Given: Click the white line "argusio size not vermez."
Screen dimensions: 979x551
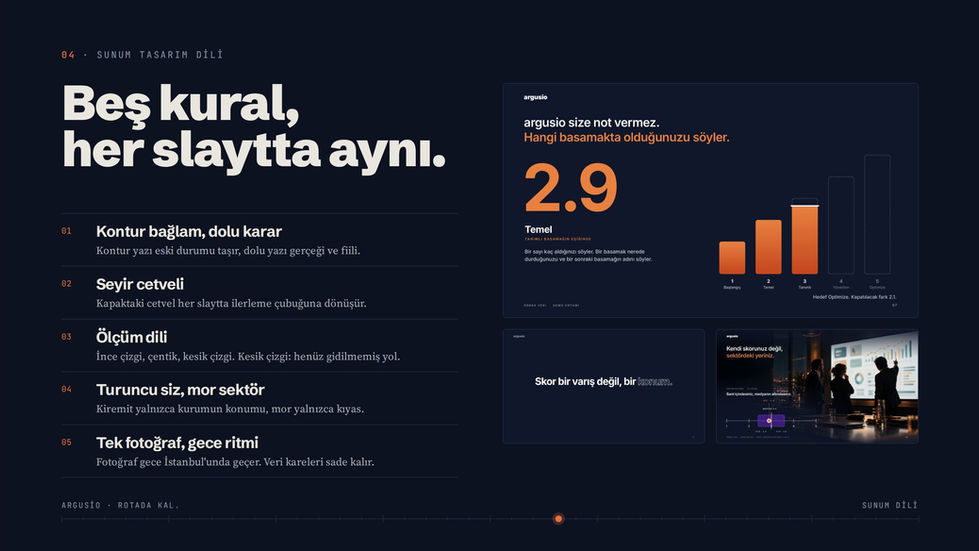Looking at the screenshot, I should click(591, 122).
